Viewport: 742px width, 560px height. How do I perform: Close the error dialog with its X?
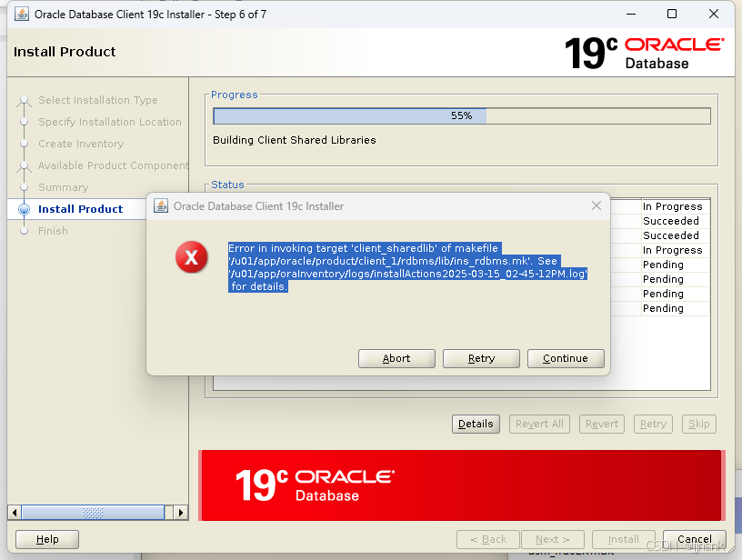point(597,205)
